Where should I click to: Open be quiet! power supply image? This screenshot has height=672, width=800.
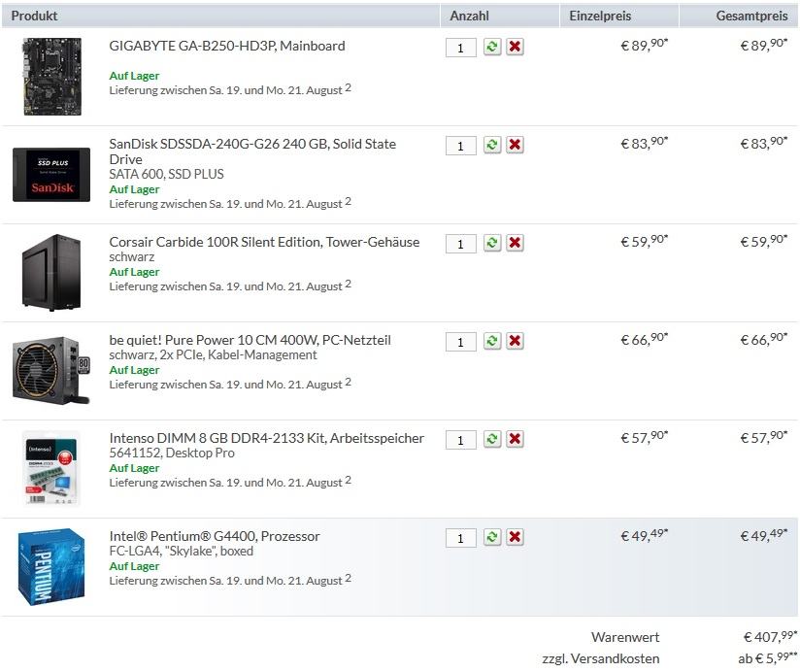(x=51, y=370)
